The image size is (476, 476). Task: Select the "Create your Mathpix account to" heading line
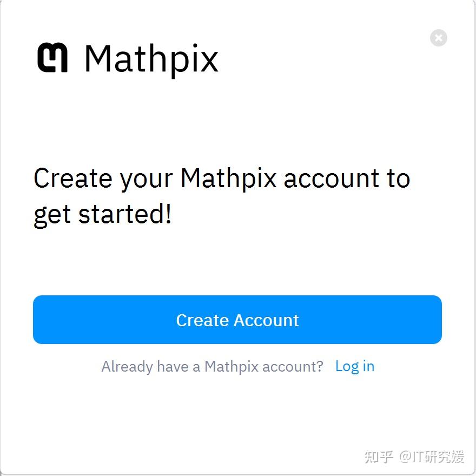(222, 178)
